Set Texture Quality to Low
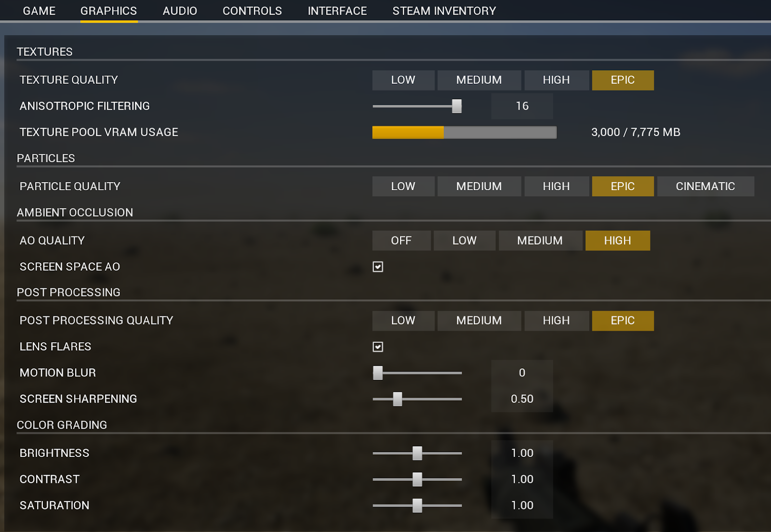 403,80
